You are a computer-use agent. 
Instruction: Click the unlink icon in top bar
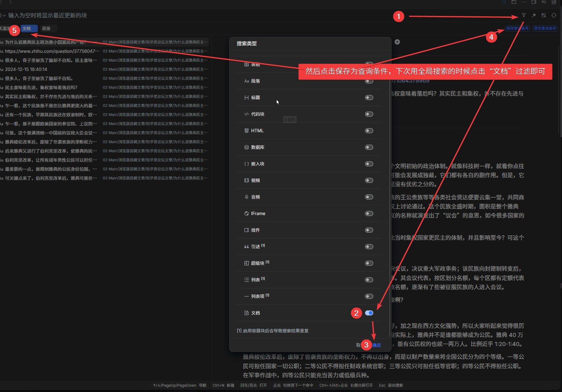pos(544,2)
